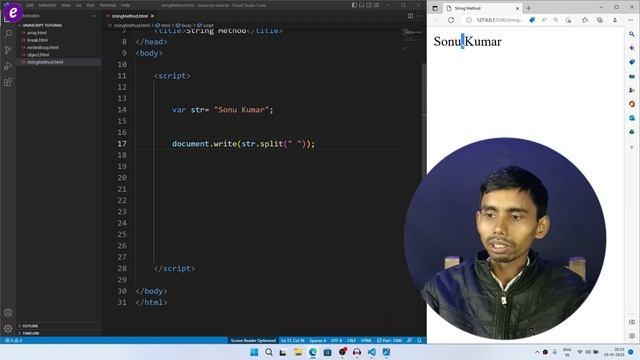
Task: Open the stringMethod.html breadcrumb segment
Action: click(x=129, y=25)
